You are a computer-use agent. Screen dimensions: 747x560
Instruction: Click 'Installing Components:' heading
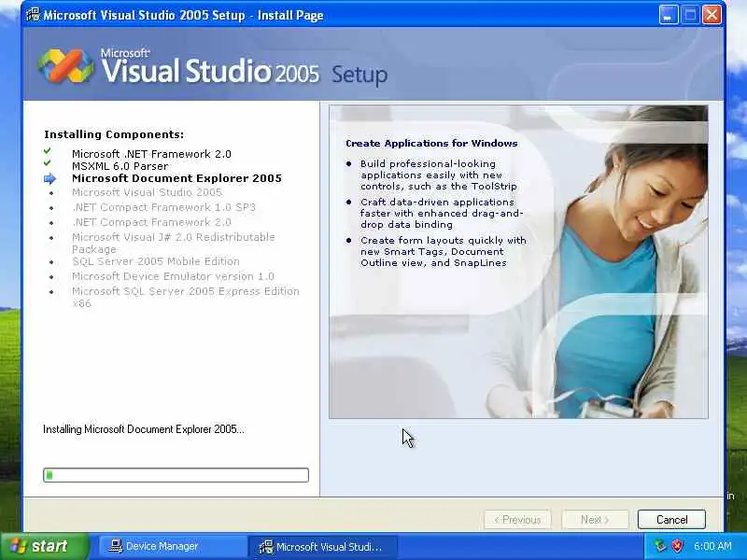click(114, 134)
